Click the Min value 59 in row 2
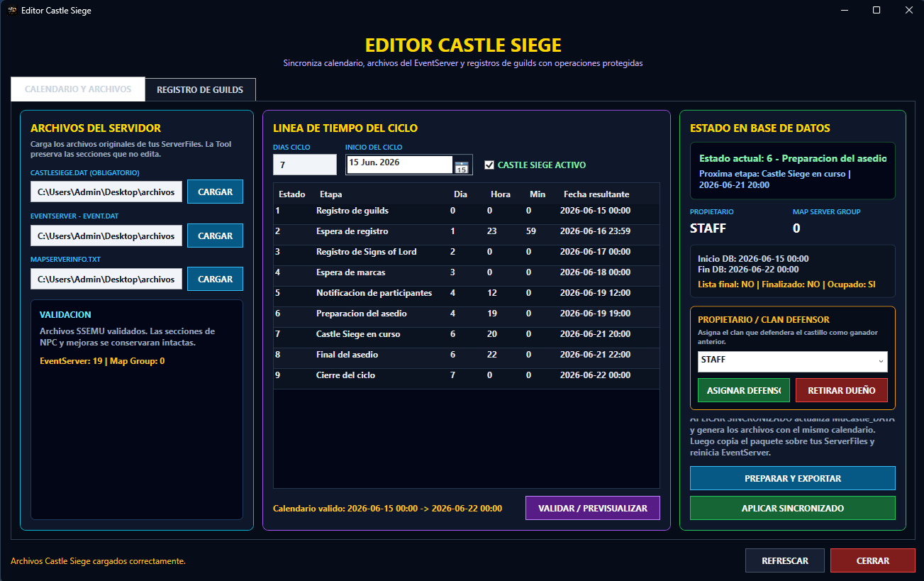924x581 pixels. pos(531,231)
